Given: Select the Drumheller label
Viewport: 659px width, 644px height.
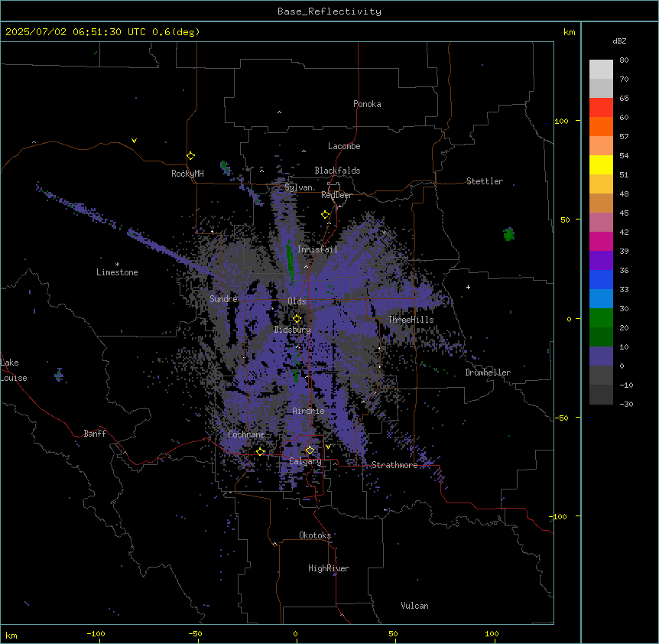Looking at the screenshot, I should pyautogui.click(x=488, y=372).
